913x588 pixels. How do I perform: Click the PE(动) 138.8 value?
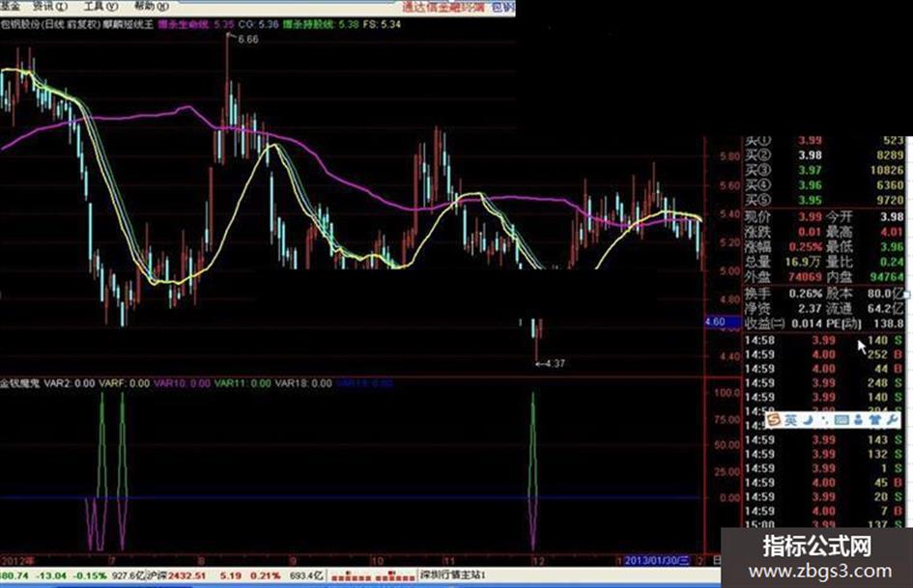tap(887, 323)
